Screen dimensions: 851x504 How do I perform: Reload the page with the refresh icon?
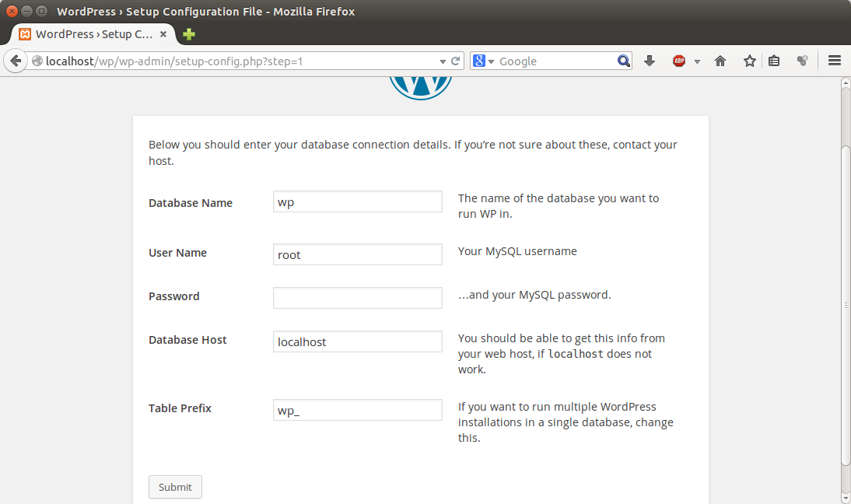[455, 61]
